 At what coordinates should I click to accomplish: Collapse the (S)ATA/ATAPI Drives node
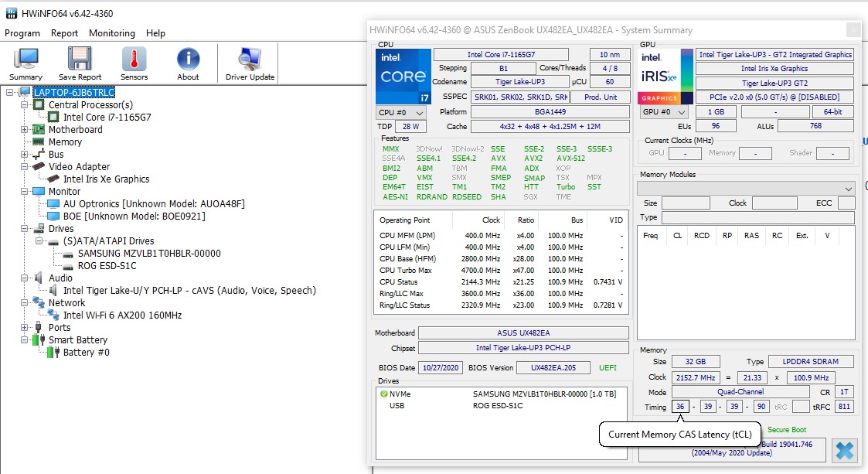point(39,241)
